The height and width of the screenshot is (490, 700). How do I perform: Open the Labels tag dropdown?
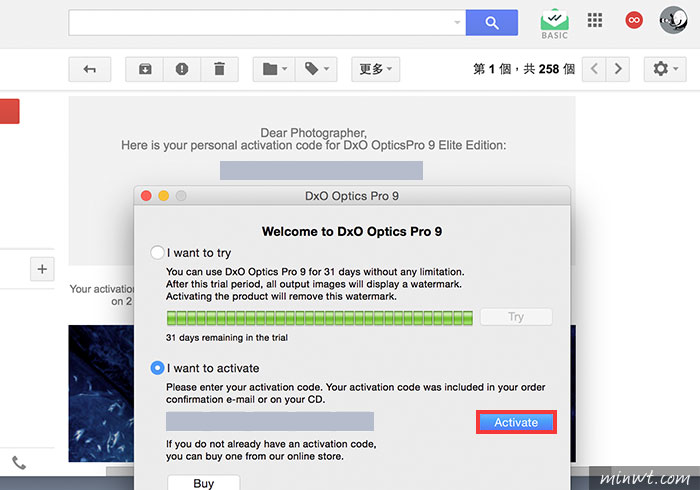(x=316, y=69)
